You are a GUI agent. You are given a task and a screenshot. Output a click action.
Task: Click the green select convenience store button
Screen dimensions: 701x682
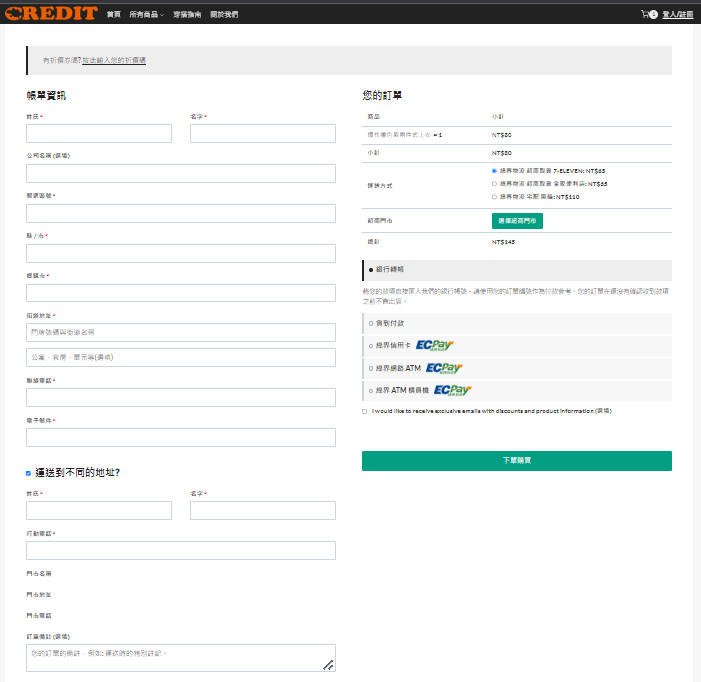tap(517, 220)
